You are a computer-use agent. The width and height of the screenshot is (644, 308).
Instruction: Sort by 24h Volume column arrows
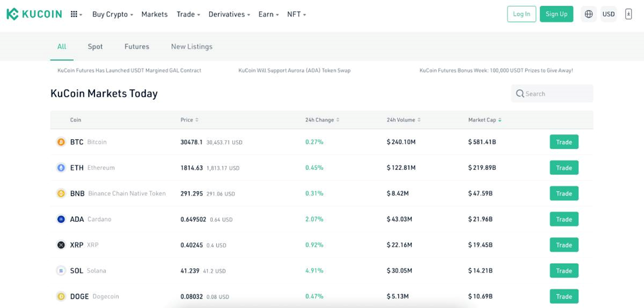coord(419,120)
